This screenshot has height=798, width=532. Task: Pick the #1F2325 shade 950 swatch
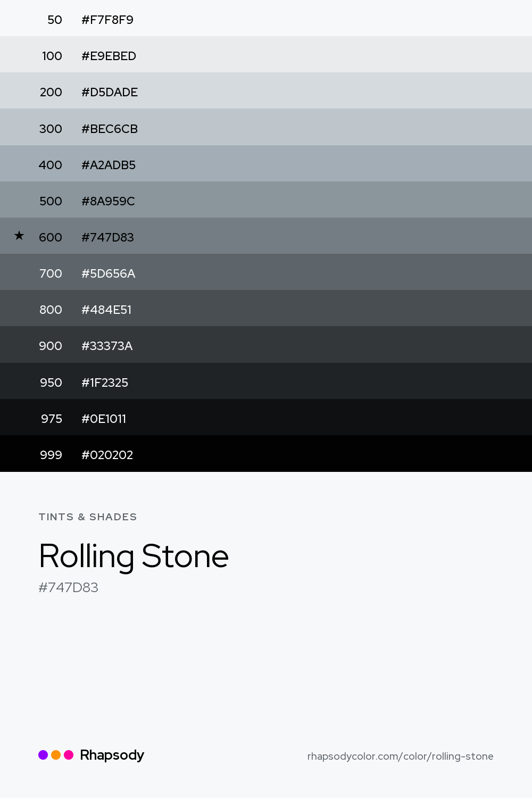pos(266,381)
